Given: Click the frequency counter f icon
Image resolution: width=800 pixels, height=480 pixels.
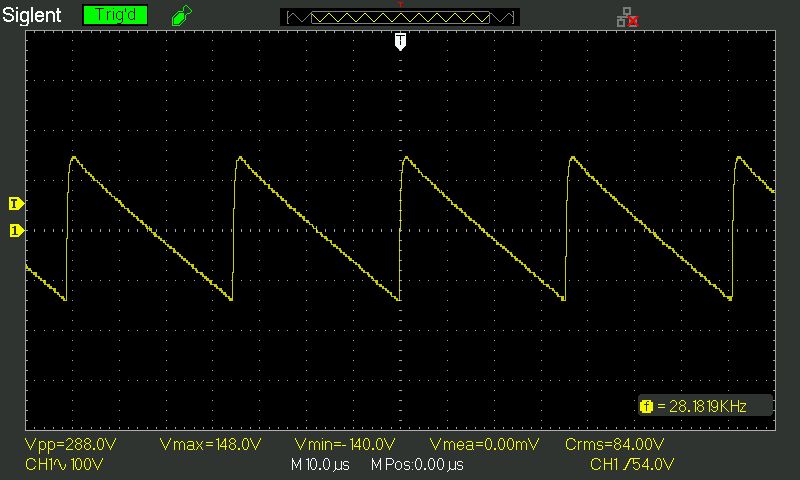Looking at the screenshot, I should click(645, 405).
